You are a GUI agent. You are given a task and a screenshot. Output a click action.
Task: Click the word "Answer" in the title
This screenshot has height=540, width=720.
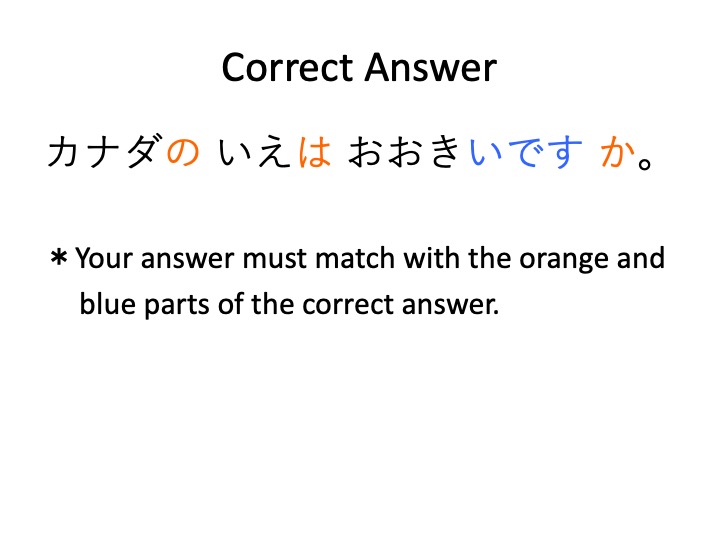click(432, 68)
